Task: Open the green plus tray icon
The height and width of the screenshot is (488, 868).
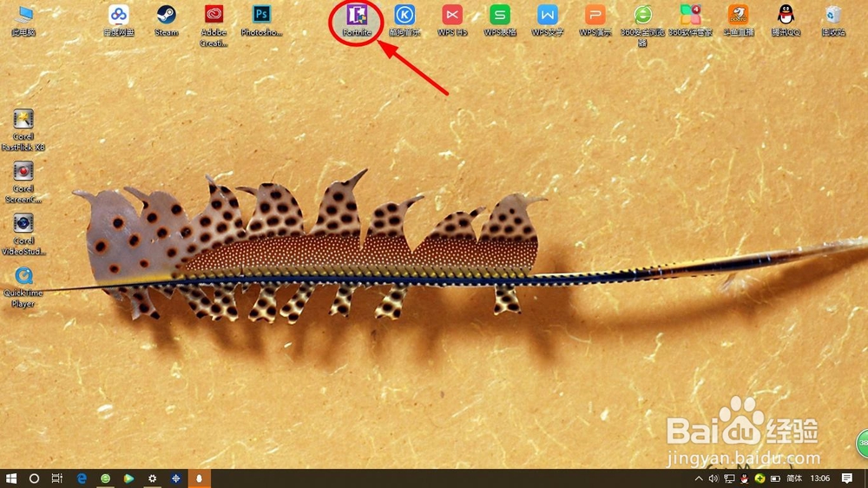Action: point(759,478)
